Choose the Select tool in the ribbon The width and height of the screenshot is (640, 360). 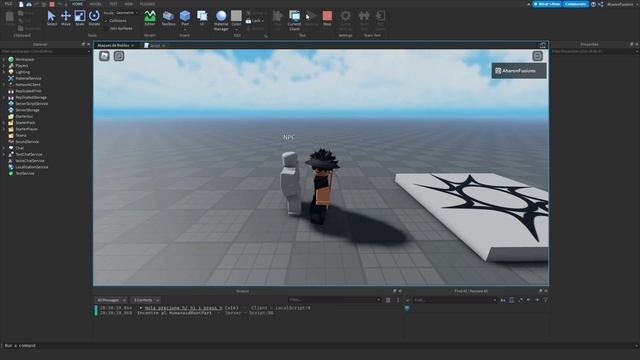click(51, 18)
